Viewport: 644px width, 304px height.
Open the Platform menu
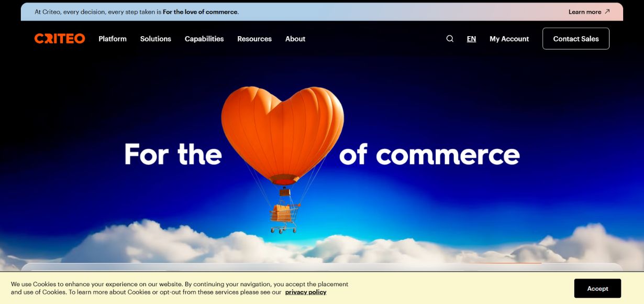tap(112, 38)
